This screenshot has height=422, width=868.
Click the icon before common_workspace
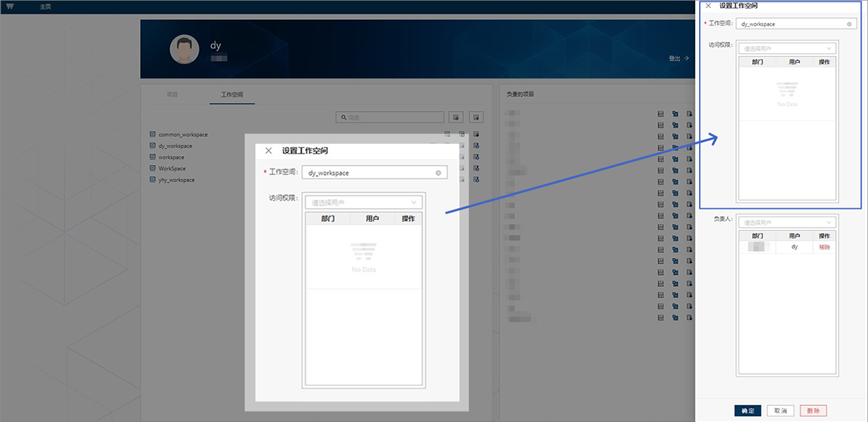point(153,134)
